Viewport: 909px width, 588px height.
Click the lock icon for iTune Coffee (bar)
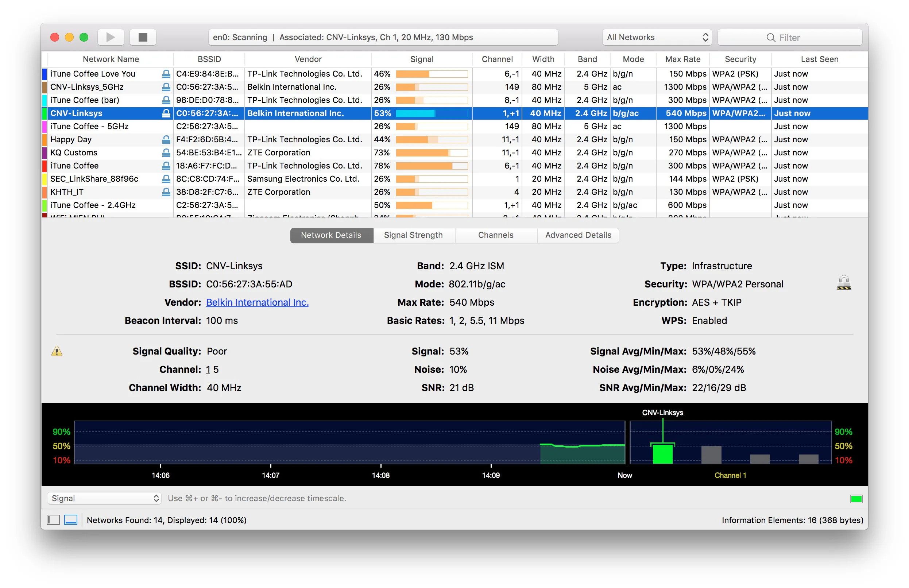pyautogui.click(x=166, y=100)
